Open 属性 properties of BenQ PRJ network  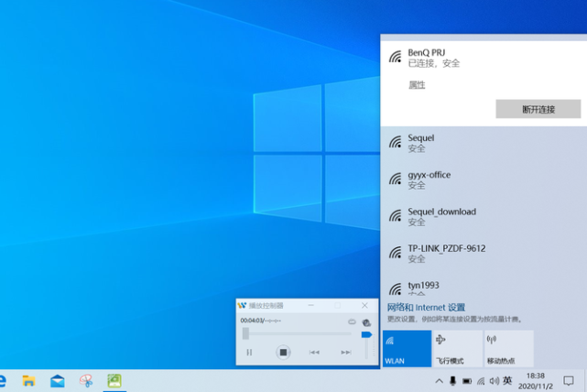click(x=417, y=84)
